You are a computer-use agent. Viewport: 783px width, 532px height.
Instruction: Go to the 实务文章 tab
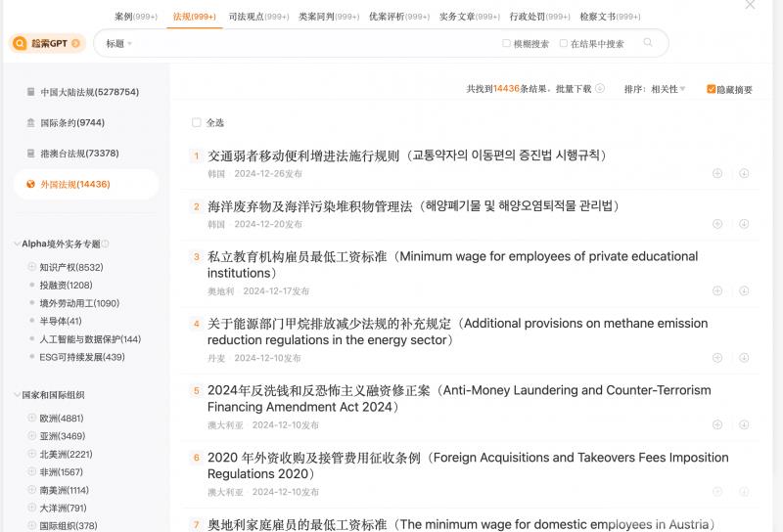(x=470, y=17)
